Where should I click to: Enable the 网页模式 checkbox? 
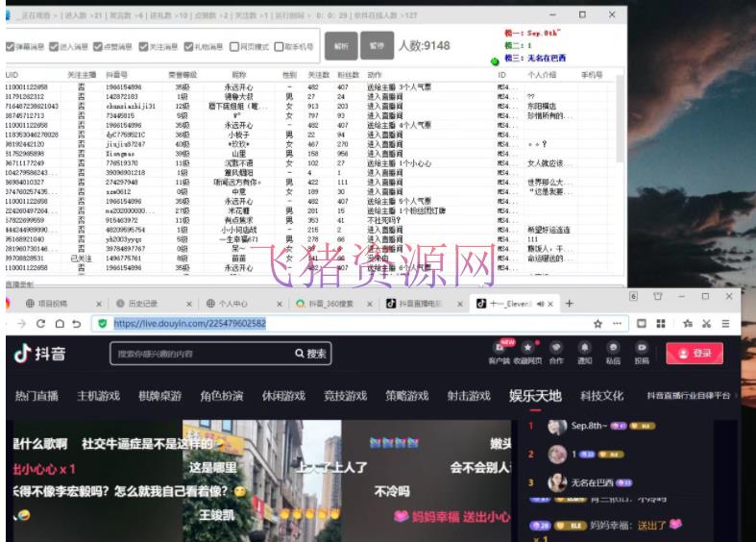coord(234,47)
